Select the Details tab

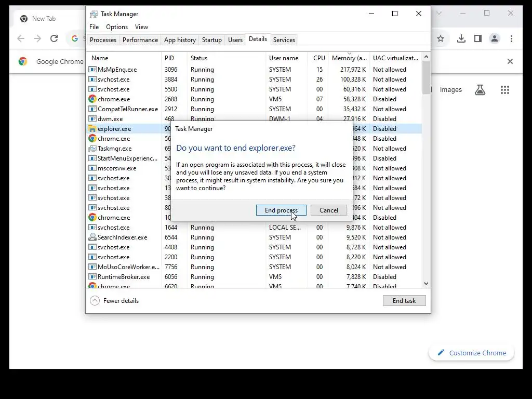(x=258, y=39)
